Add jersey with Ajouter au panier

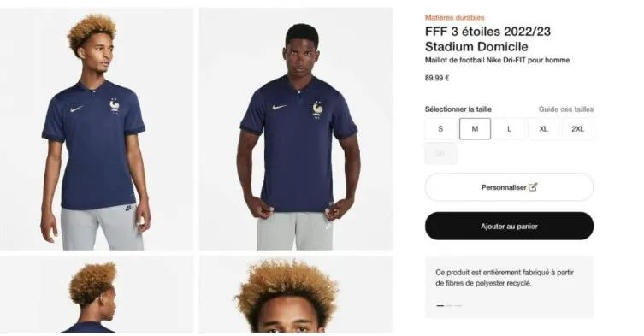pyautogui.click(x=509, y=226)
